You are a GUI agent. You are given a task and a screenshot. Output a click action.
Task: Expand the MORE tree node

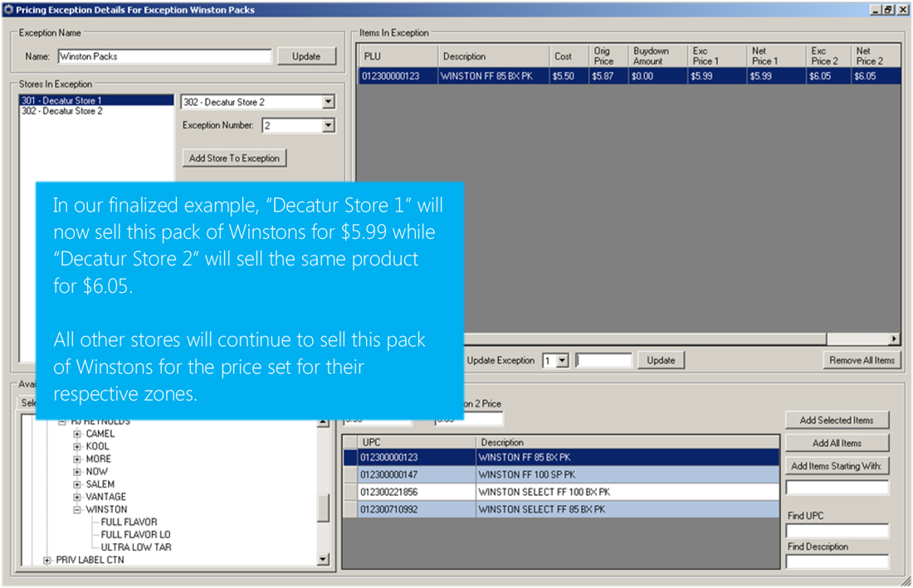[77, 459]
